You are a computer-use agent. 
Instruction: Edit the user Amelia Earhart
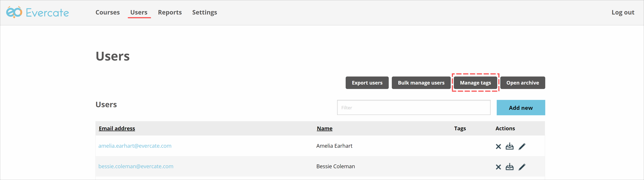(x=522, y=147)
